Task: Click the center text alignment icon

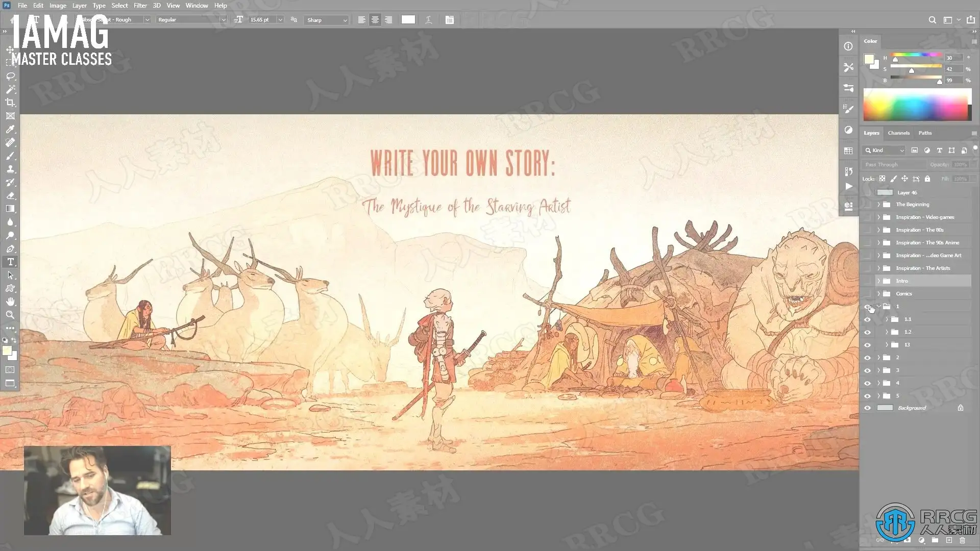Action: point(375,20)
